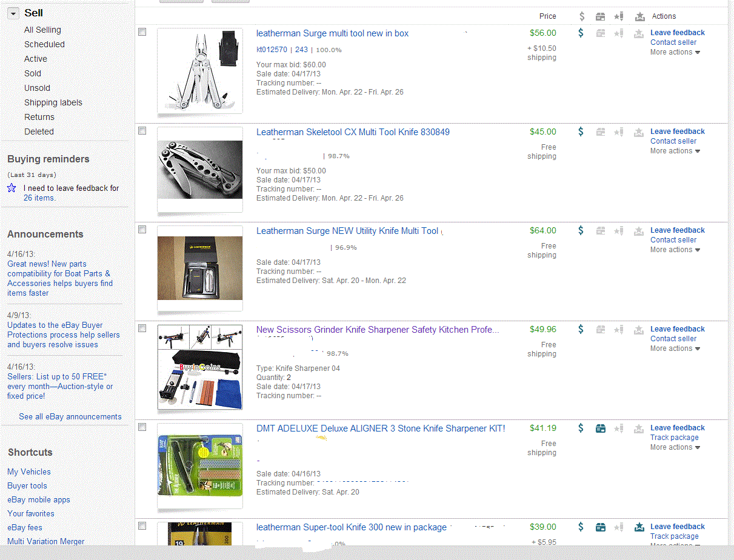Click the feedback-received icon for the $64.00 Surge item

[x=639, y=231]
